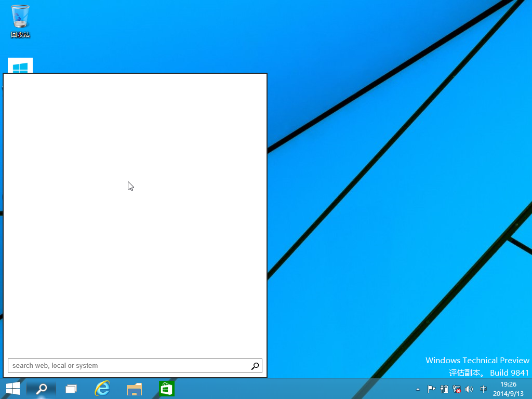This screenshot has height=399, width=532.
Task: Open Action Center flag icon
Action: click(x=431, y=389)
